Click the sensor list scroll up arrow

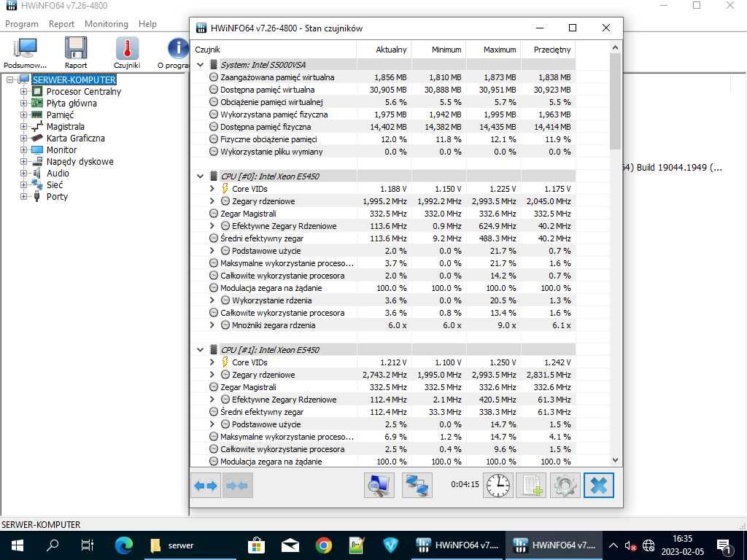pyautogui.click(x=615, y=47)
